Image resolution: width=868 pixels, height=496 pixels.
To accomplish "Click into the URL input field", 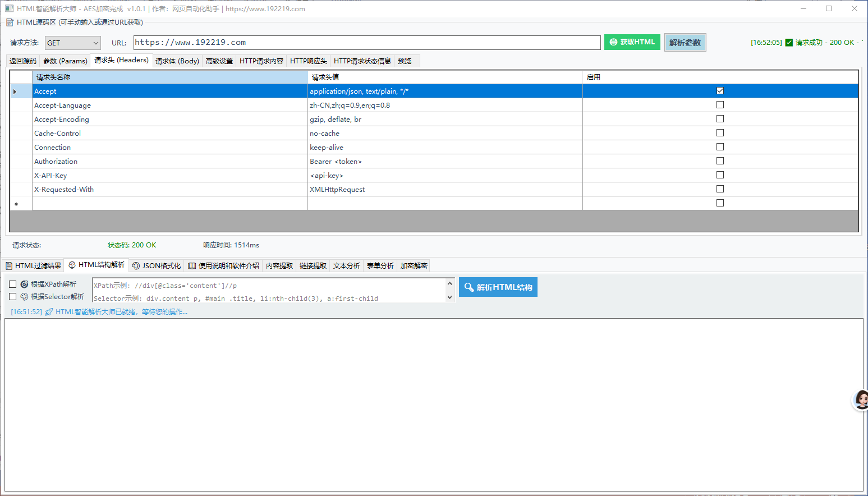I will 367,43.
